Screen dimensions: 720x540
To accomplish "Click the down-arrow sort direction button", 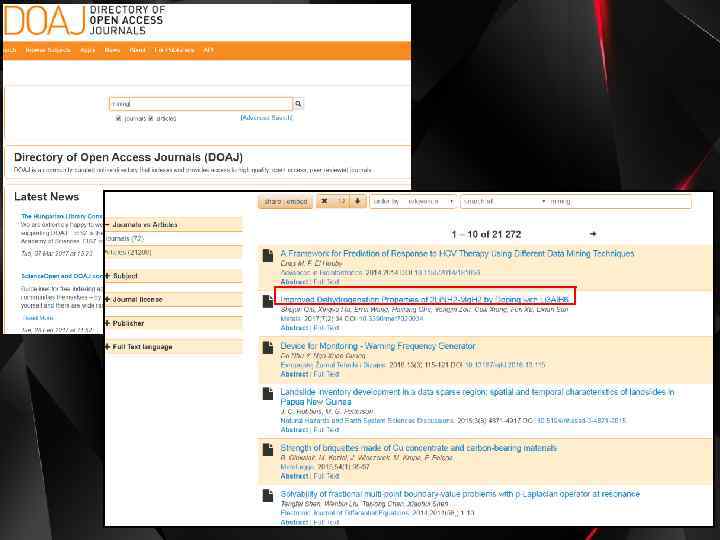I will click(x=358, y=201).
